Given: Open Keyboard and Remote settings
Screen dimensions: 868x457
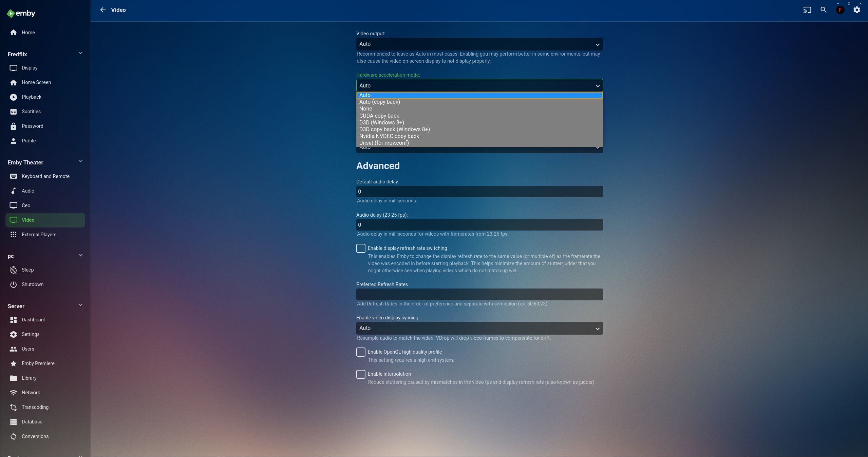Looking at the screenshot, I should point(45,176).
